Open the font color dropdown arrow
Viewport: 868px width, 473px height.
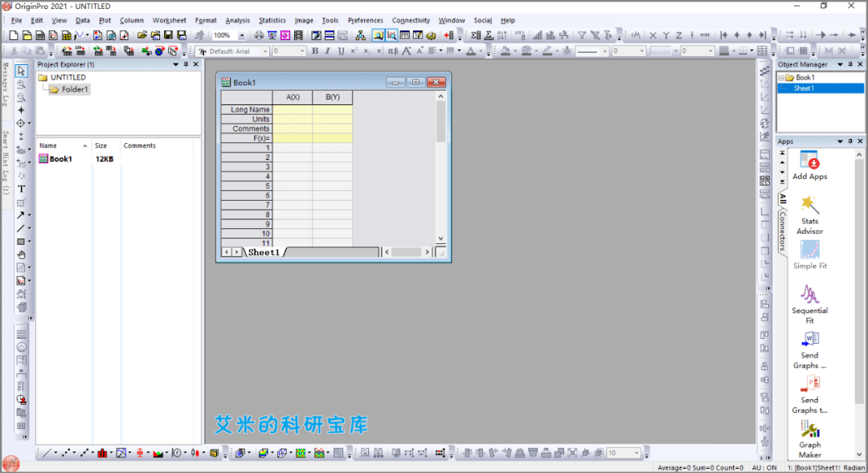(481, 51)
